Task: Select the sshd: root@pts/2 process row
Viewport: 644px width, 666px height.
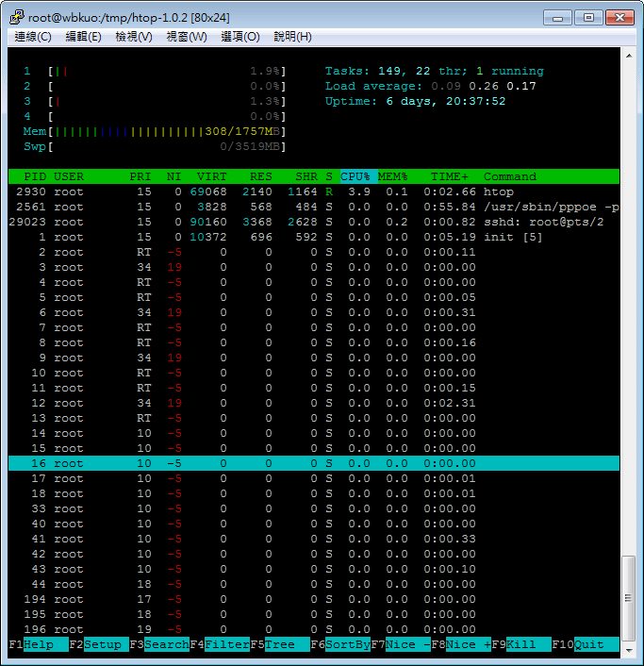Action: click(314, 222)
